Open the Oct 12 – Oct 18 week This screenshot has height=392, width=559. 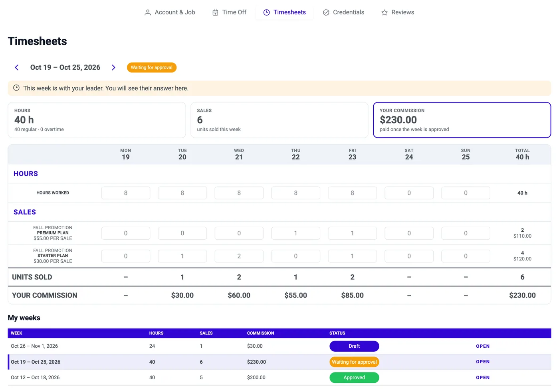point(483,378)
